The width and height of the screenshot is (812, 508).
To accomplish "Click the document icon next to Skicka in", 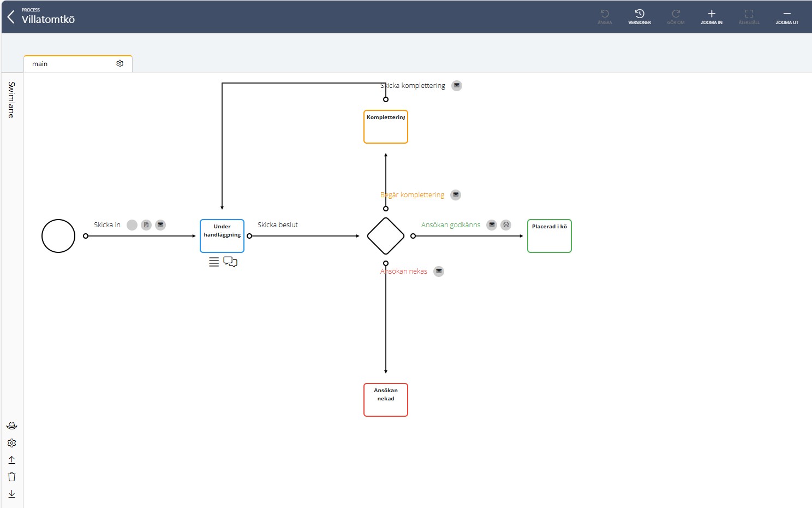I will 146,225.
